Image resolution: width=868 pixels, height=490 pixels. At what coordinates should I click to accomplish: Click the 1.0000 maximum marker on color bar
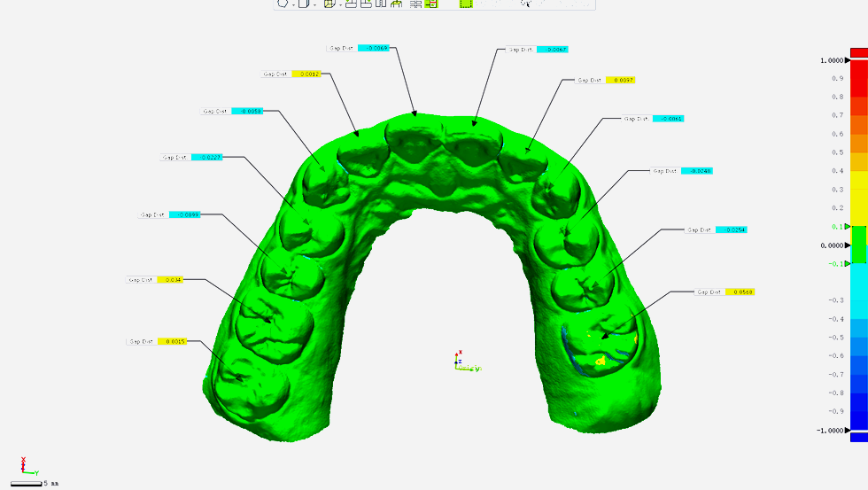click(x=832, y=60)
